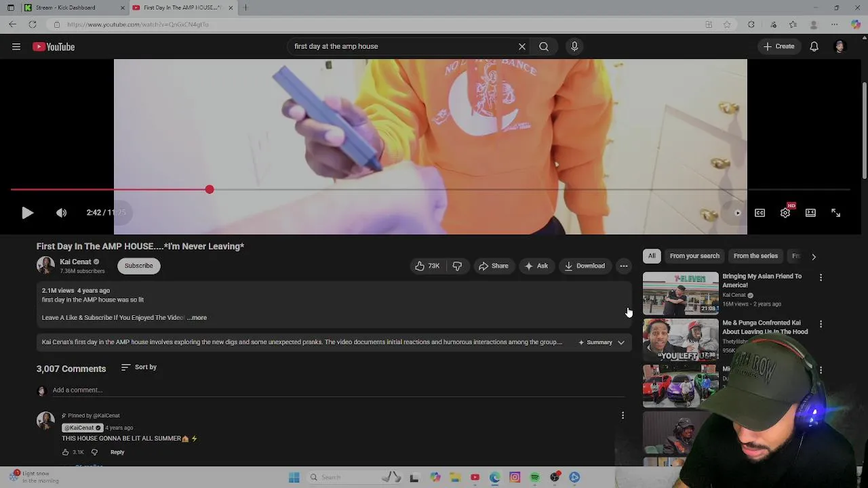Open the Ask AI button
Screen dimensions: 868x488
(x=536, y=266)
